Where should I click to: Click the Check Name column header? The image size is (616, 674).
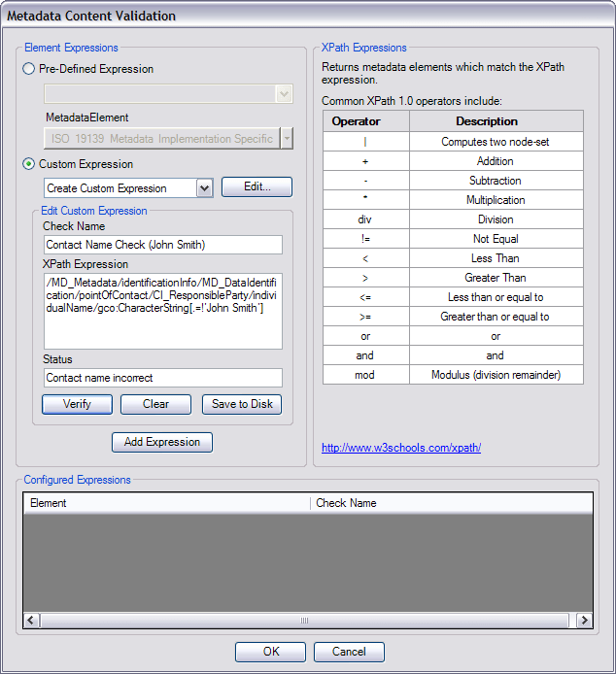[x=451, y=503]
